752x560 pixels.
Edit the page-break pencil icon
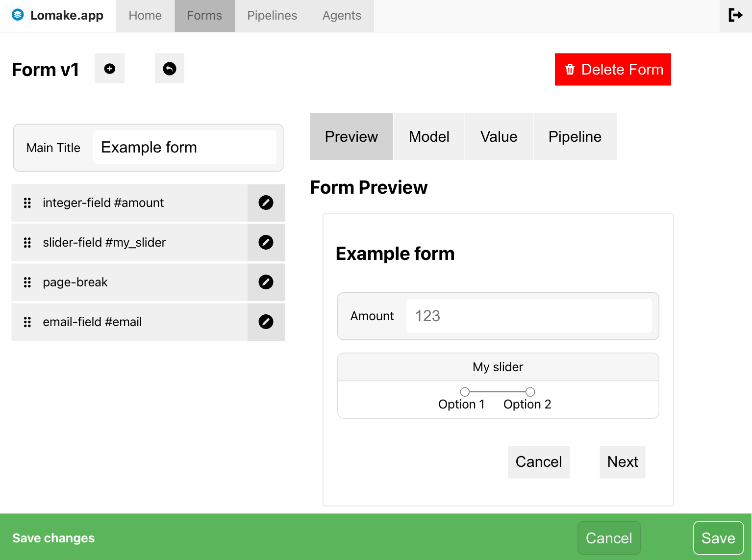point(266,282)
